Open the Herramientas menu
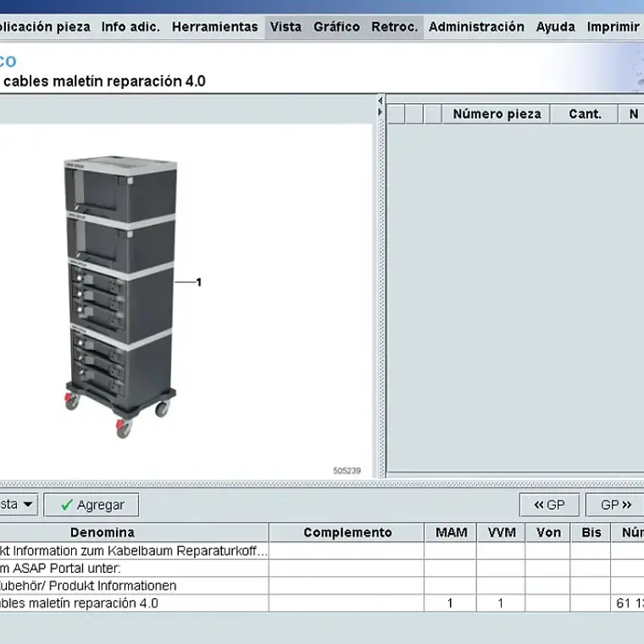The height and width of the screenshot is (644, 644). click(214, 27)
